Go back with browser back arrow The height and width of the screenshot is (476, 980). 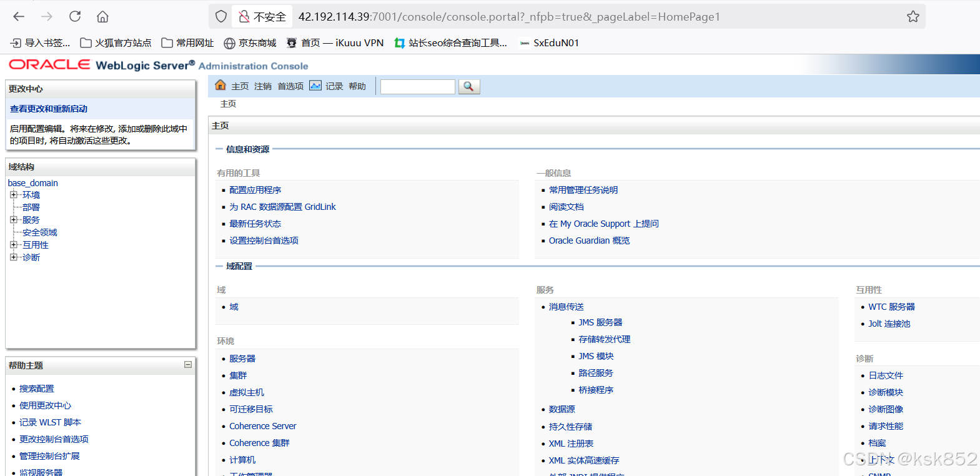pyautogui.click(x=19, y=17)
